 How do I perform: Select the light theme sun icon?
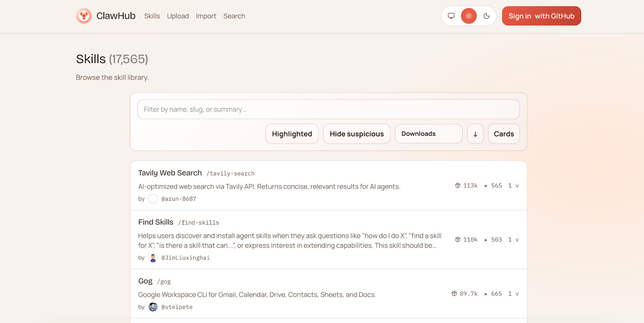(x=469, y=16)
